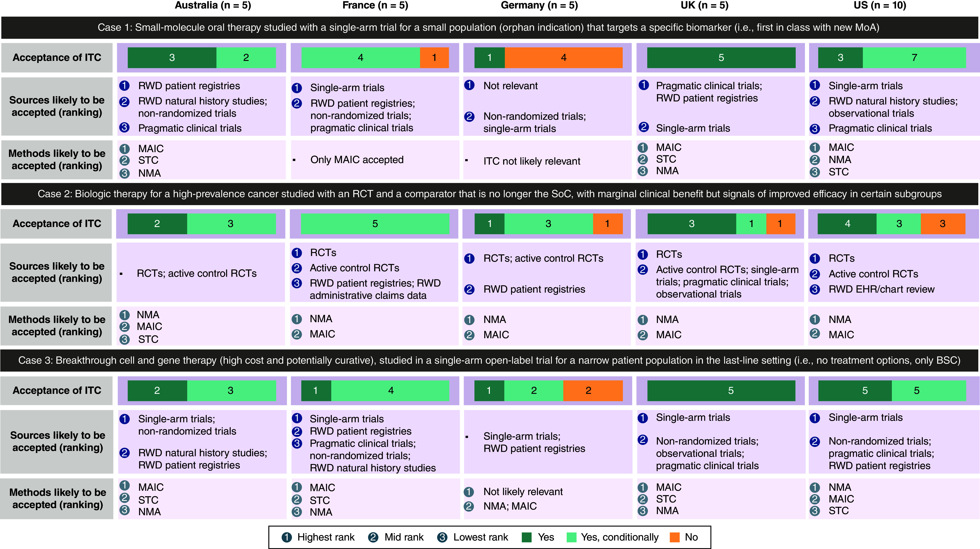Click the Case 1 small-molecule oral therapy banner
Viewport: 980px width, 549px height.
[x=489, y=27]
